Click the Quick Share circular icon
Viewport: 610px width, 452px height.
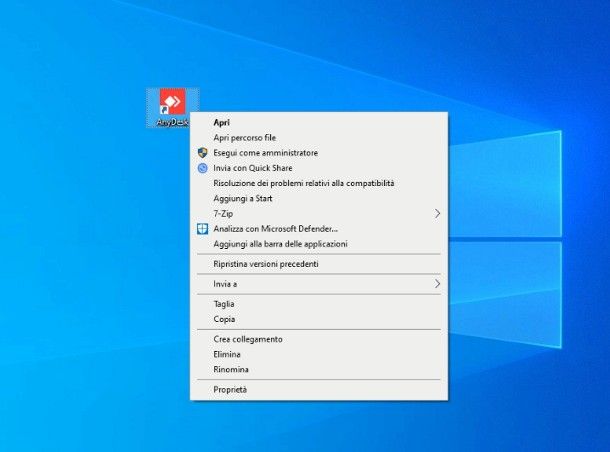202,168
